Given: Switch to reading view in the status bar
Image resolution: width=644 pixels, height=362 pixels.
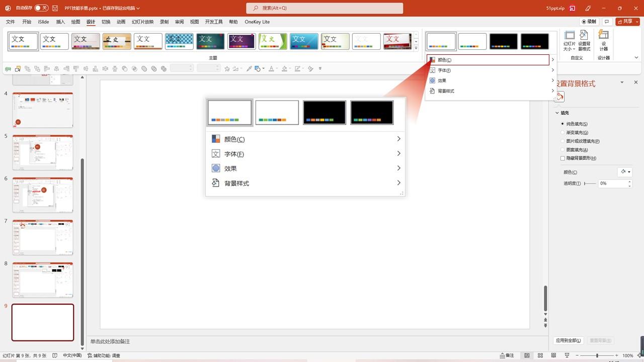Looking at the screenshot, I should [x=553, y=355].
